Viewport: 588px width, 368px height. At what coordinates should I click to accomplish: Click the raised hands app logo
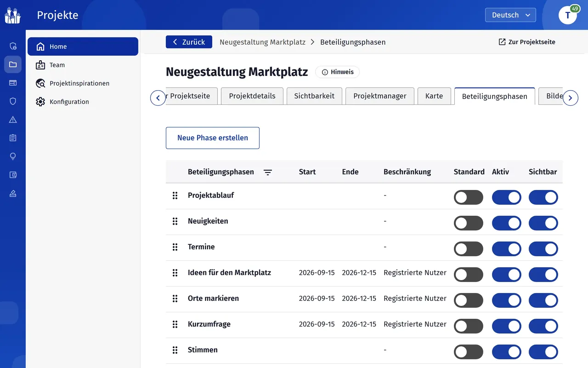click(x=13, y=15)
